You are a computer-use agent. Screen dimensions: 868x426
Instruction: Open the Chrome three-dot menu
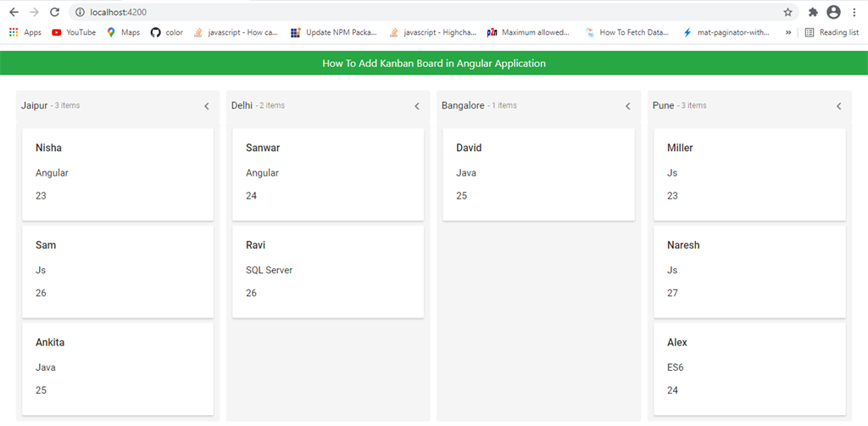[854, 13]
